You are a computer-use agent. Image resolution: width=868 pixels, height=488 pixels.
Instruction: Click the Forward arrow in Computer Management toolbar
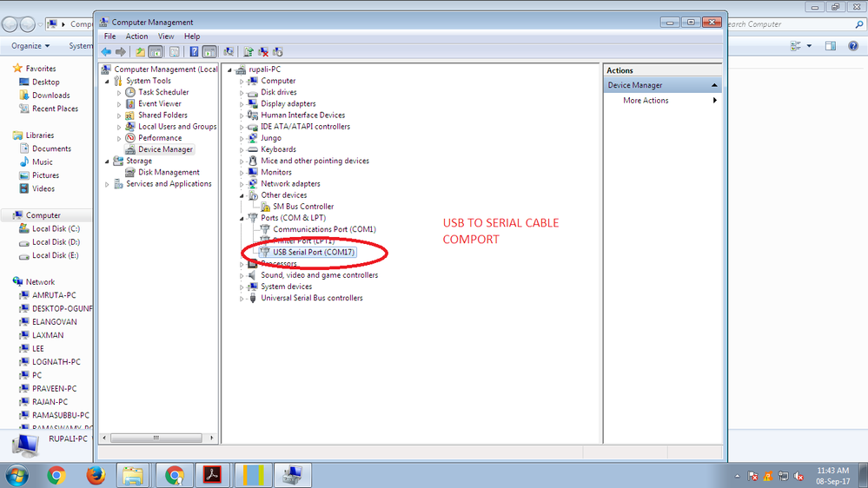(120, 52)
